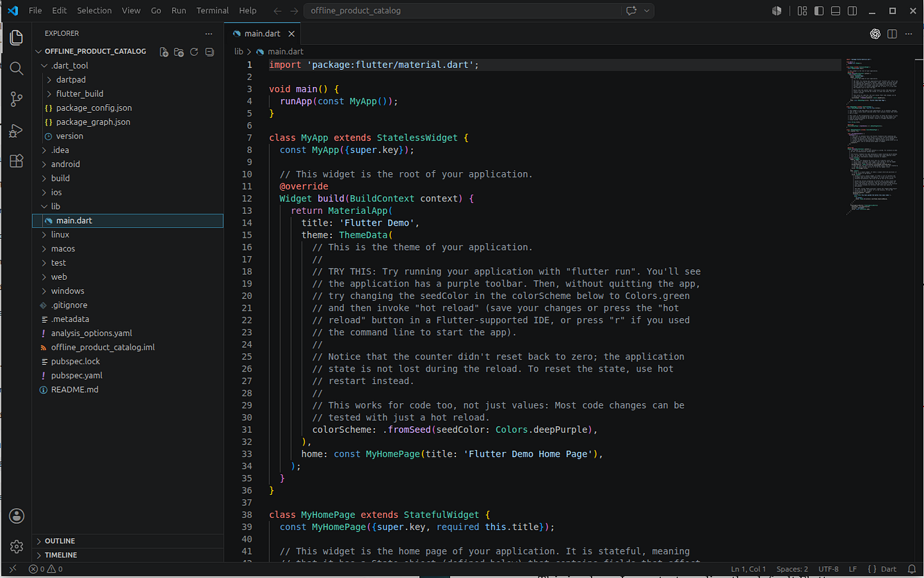Click the offline_product_catalog search box

(464, 11)
